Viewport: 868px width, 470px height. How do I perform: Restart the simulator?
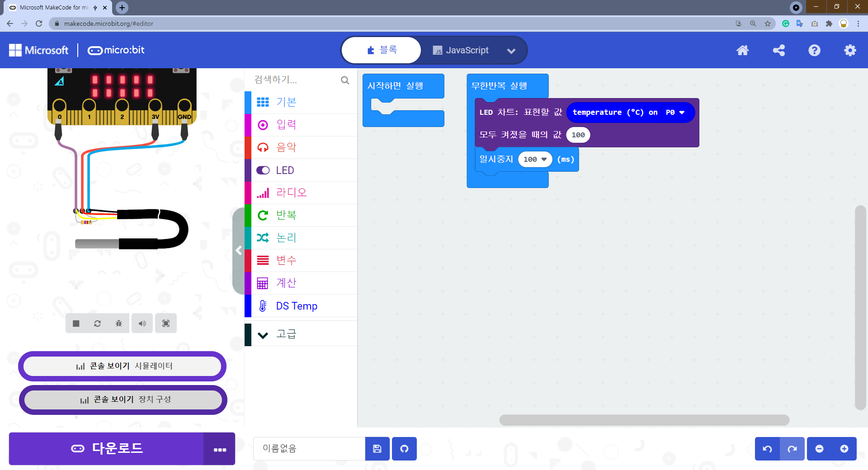point(97,323)
